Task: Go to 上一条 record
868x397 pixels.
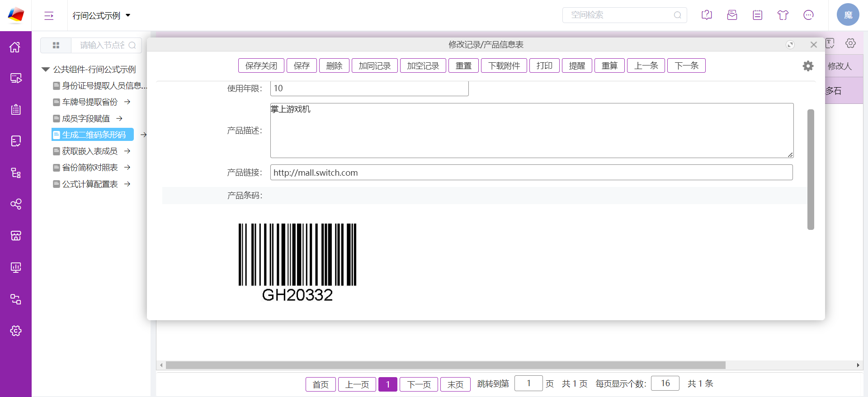Action: tap(646, 65)
